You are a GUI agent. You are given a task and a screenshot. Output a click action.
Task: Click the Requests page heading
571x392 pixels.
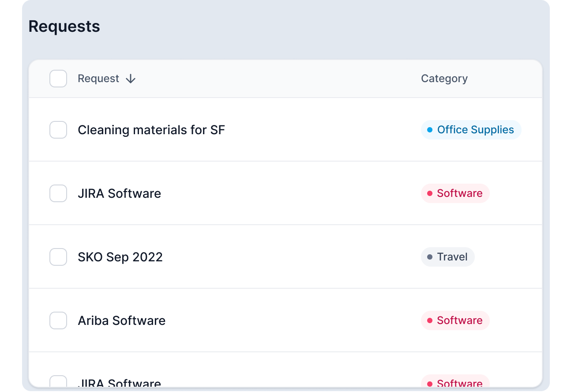tap(64, 26)
